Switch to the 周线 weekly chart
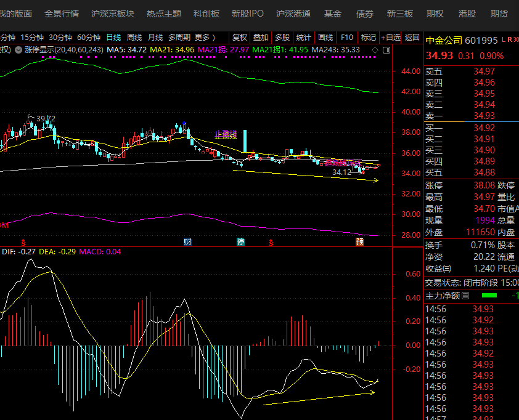This screenshot has width=519, height=420. coord(134,38)
